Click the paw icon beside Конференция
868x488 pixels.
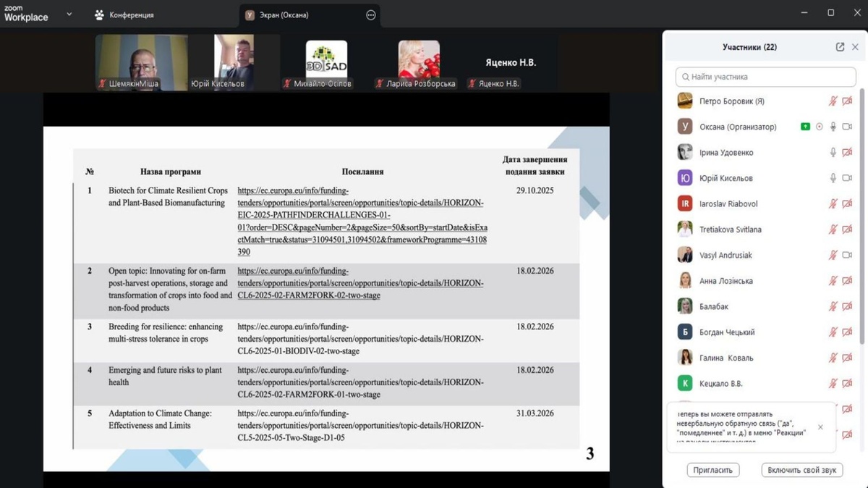pyautogui.click(x=99, y=14)
